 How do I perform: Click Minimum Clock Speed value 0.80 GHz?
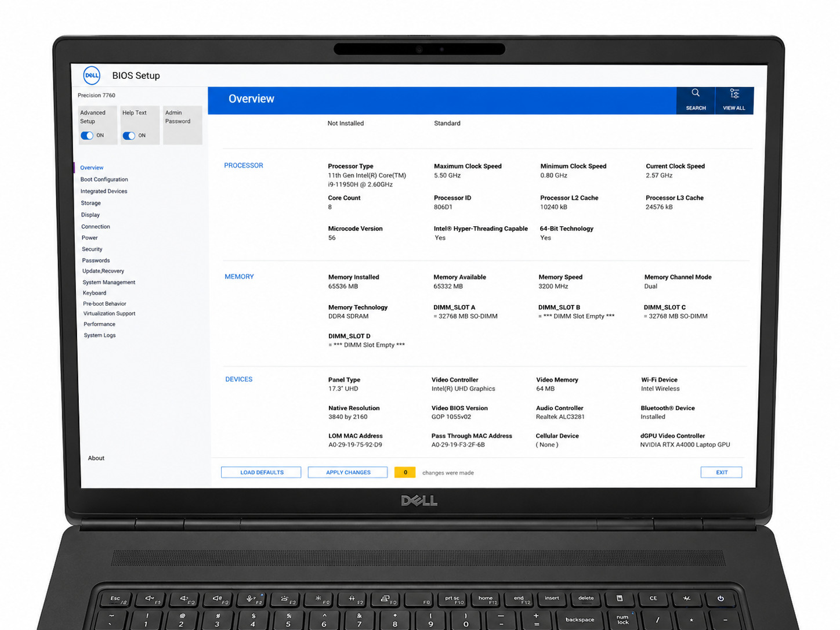(553, 175)
